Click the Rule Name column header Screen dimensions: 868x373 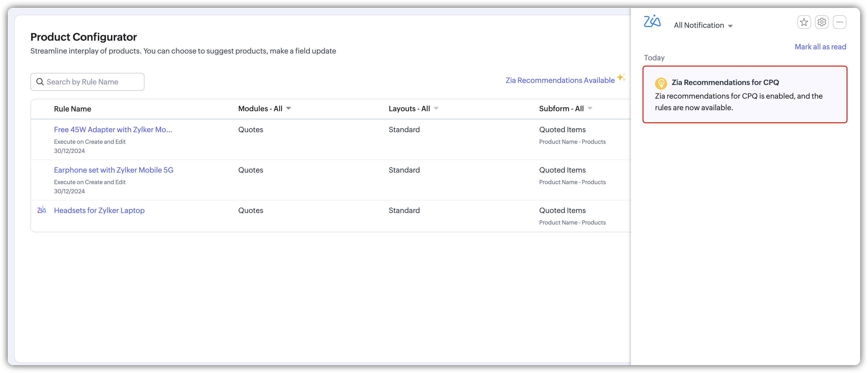pyautogui.click(x=72, y=109)
